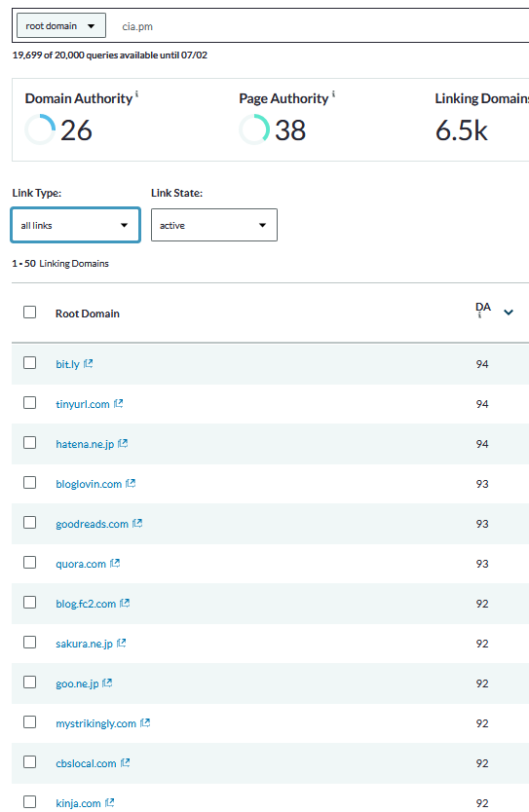Select the 1 - 50 Linking Domains count text
529x812 pixels.
coord(60,263)
